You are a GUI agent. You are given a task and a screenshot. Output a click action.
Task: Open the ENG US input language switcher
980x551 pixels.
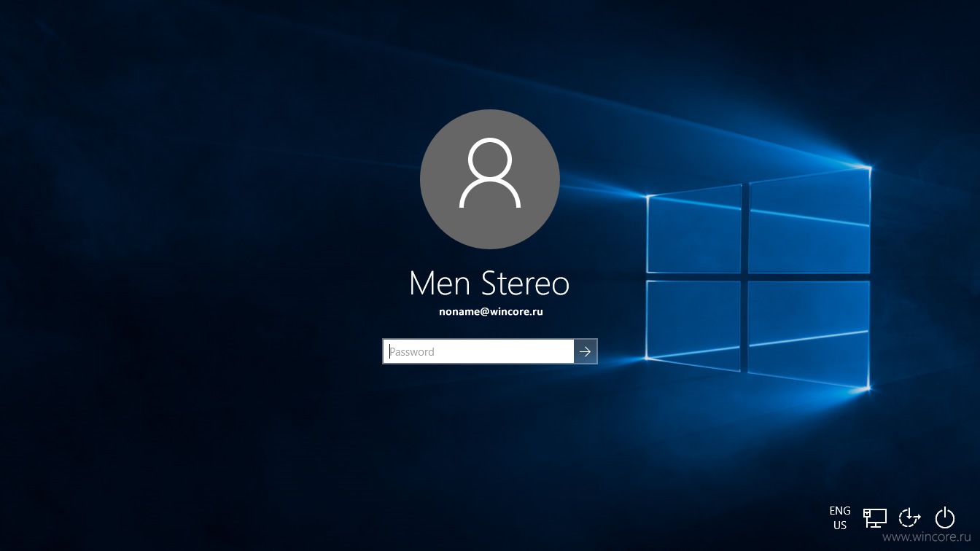[x=840, y=518]
